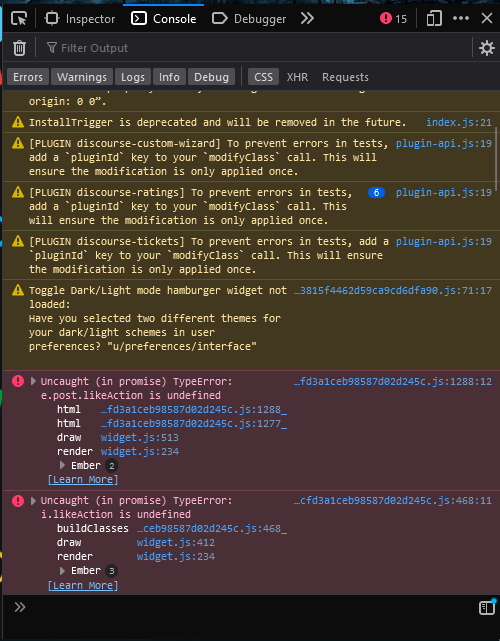The width and height of the screenshot is (500, 641).
Task: Click the Toggle Dark/Light warning icon
Action: [x=18, y=290]
